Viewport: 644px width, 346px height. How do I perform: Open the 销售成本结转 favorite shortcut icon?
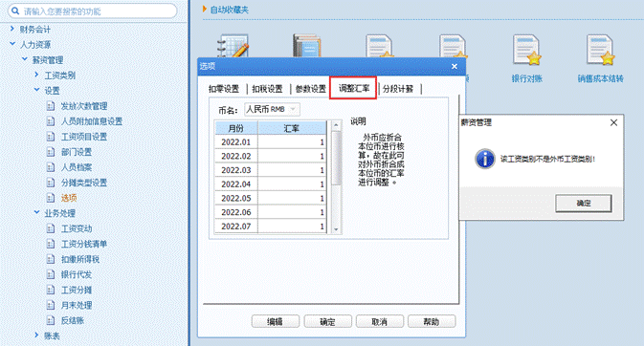601,51
